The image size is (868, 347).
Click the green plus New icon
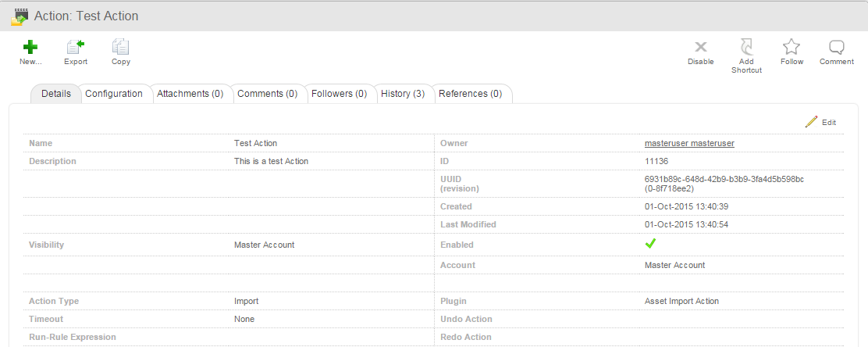tap(30, 48)
